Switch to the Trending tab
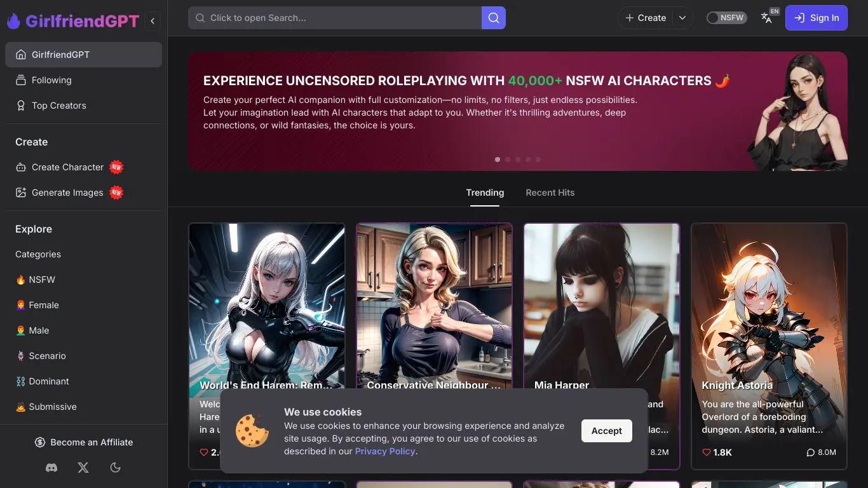 (x=485, y=193)
